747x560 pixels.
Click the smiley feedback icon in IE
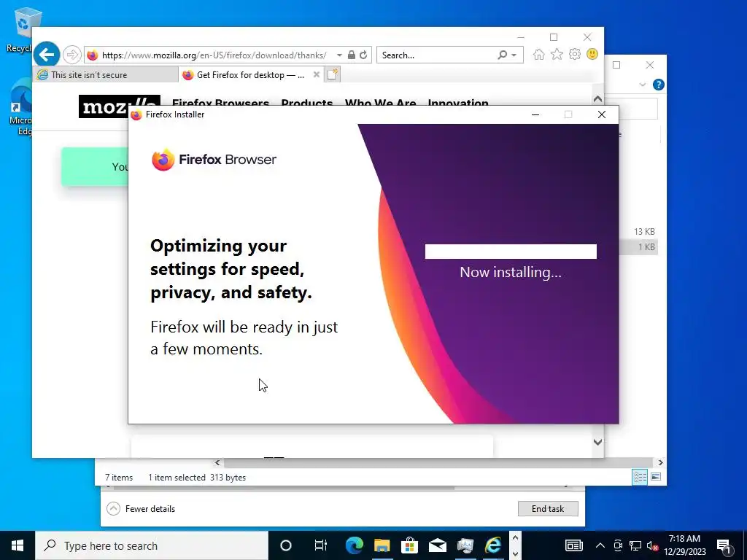point(592,54)
